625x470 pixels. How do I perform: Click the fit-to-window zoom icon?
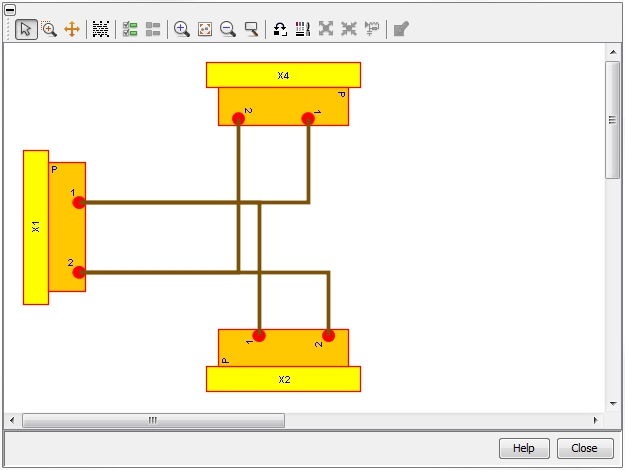coord(205,29)
